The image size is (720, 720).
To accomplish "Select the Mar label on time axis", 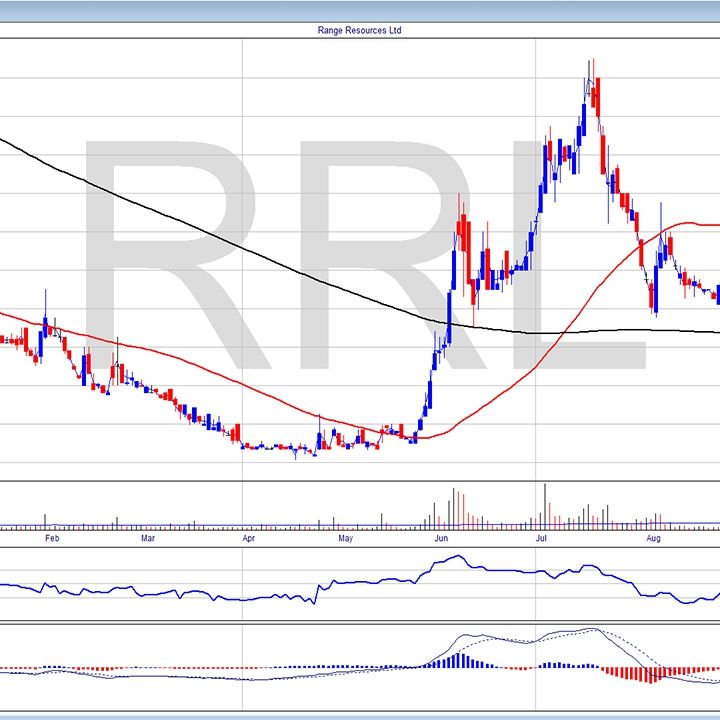I will click(148, 538).
